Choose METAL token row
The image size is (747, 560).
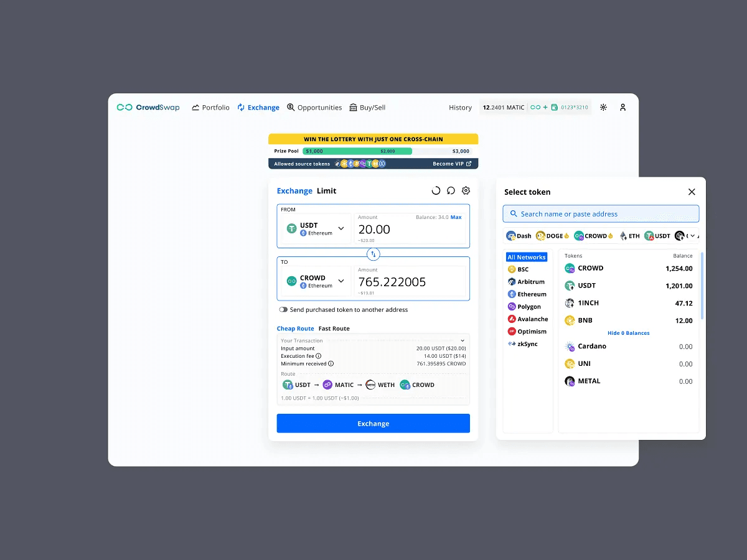629,381
